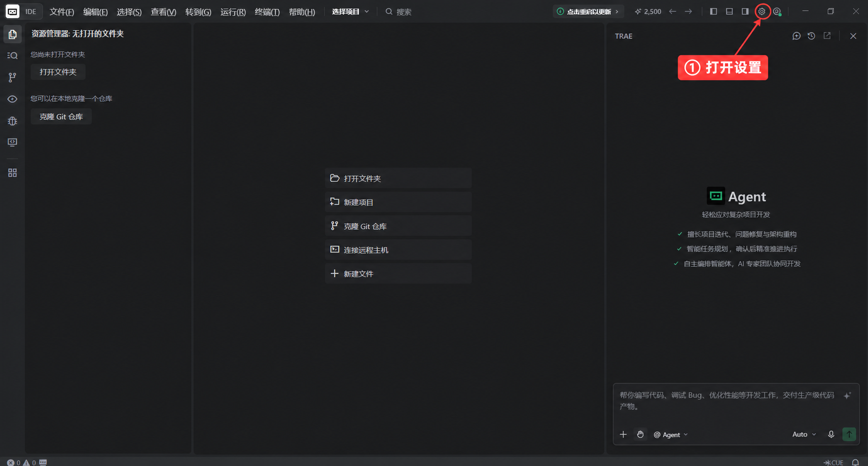Open the 编辑(E) menu
Screen dimensions: 868x466
95,12
